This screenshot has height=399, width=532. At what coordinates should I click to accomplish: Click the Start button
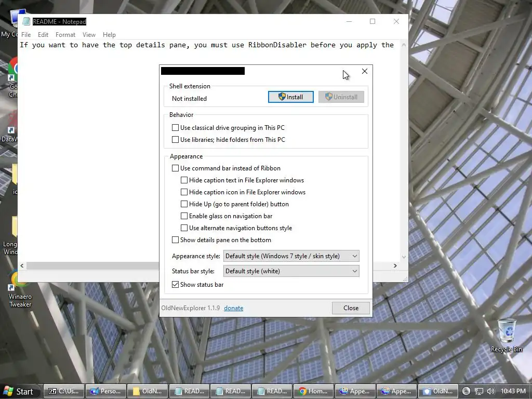pos(20,391)
